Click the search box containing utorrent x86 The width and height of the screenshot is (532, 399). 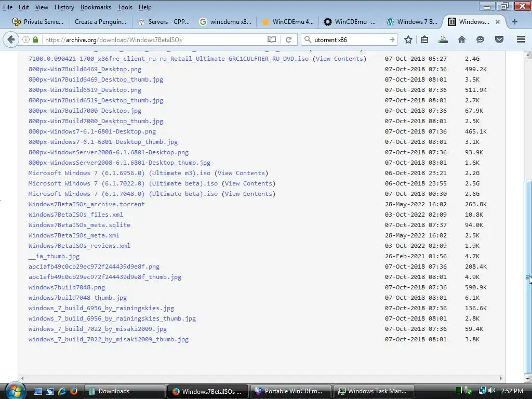[x=350, y=39]
